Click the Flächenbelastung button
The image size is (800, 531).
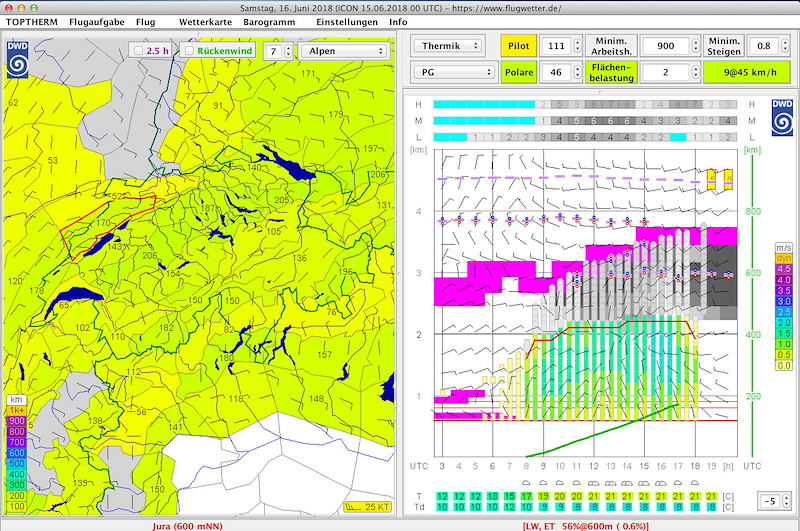(x=611, y=72)
